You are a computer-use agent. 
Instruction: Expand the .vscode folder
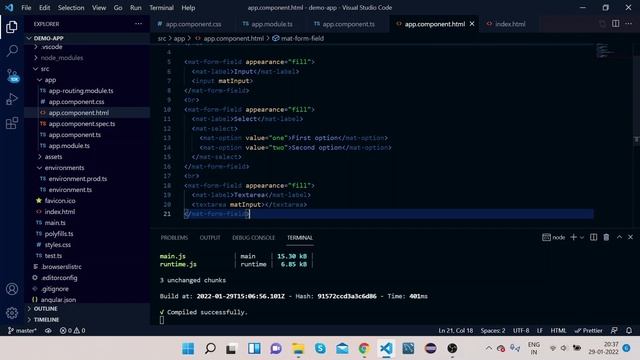(87, 47)
